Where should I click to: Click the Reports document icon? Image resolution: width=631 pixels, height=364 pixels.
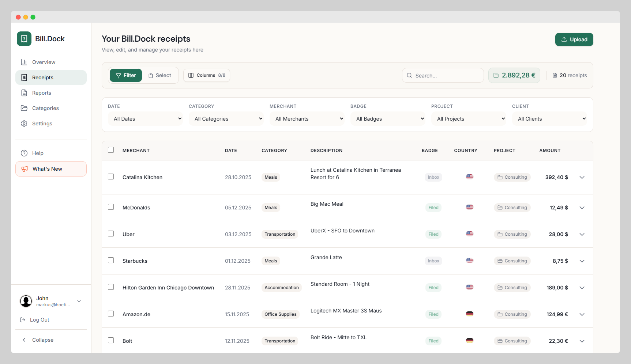[x=24, y=93]
